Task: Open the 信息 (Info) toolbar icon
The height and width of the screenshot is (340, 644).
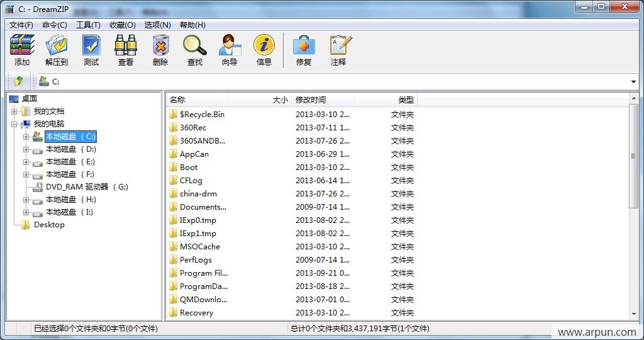Action: point(264,45)
